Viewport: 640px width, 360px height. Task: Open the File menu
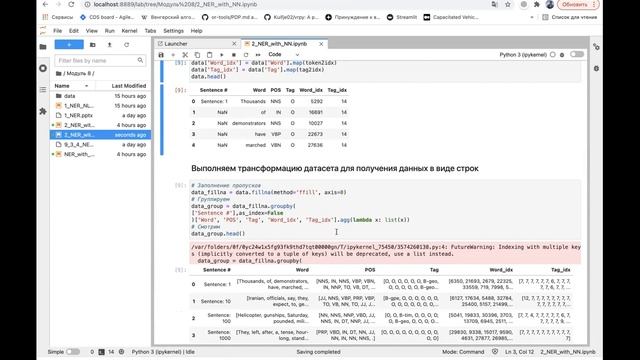(58, 31)
